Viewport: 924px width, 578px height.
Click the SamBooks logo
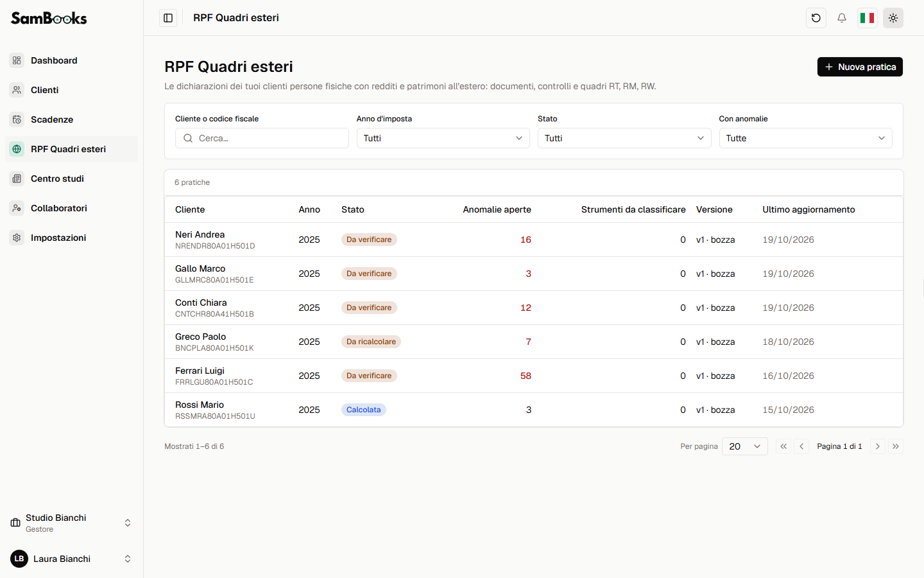click(49, 18)
